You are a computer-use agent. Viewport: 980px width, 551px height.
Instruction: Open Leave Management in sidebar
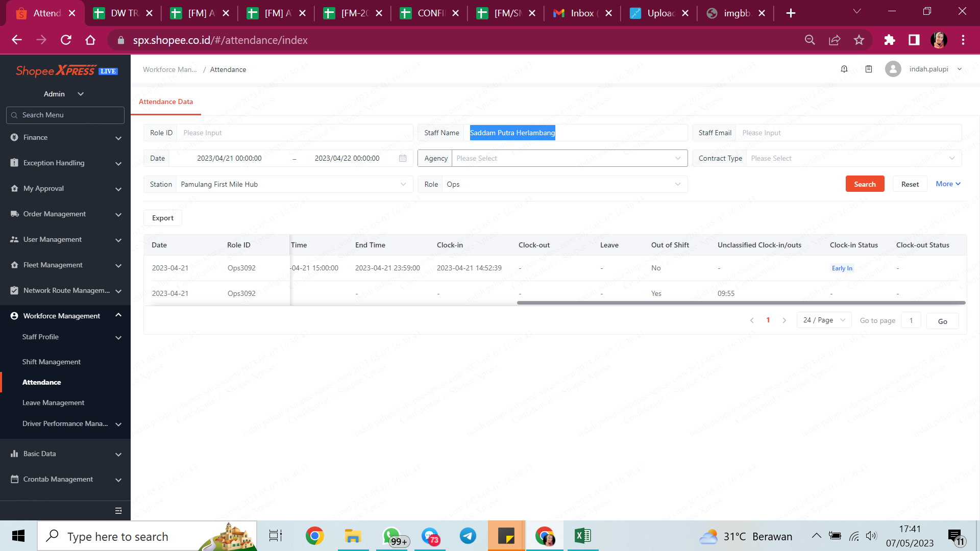pyautogui.click(x=53, y=403)
